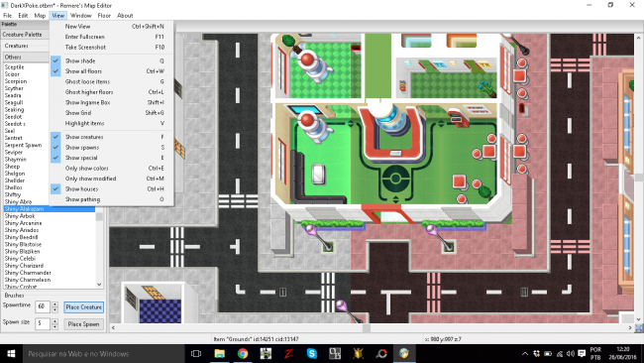Launch Google Chrome from the taskbar
Viewport: 644px width, 363px height.
pyautogui.click(x=243, y=353)
